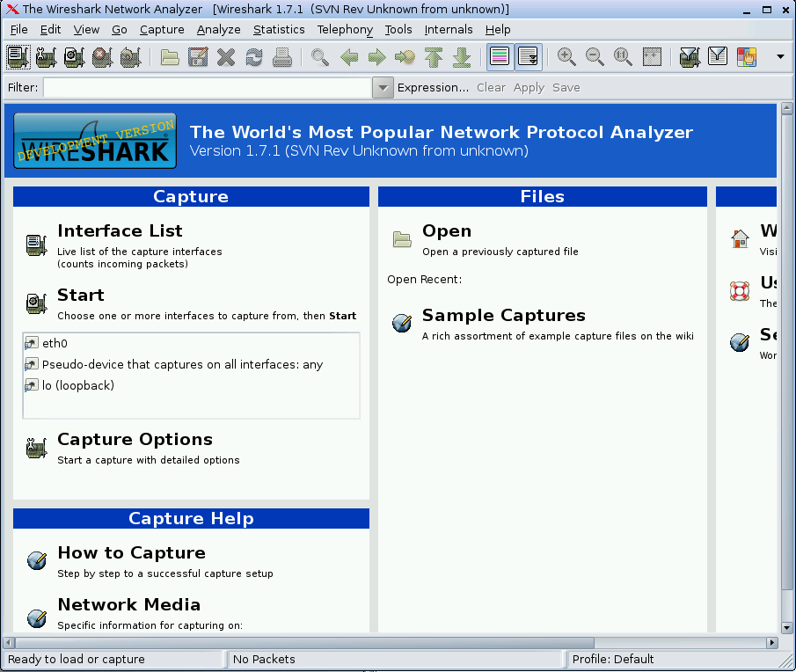796x672 pixels.
Task: Click the horizontal scrollbar right arrow
Action: click(x=772, y=643)
